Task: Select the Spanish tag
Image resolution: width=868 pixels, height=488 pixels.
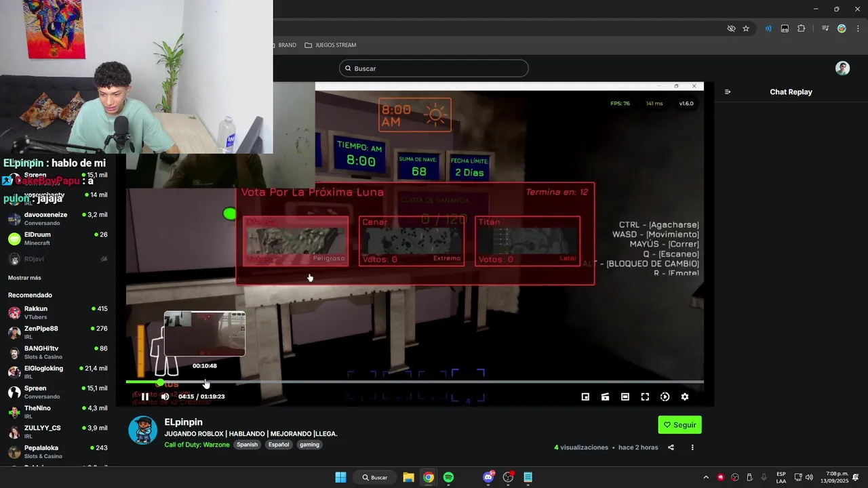Action: point(247,445)
